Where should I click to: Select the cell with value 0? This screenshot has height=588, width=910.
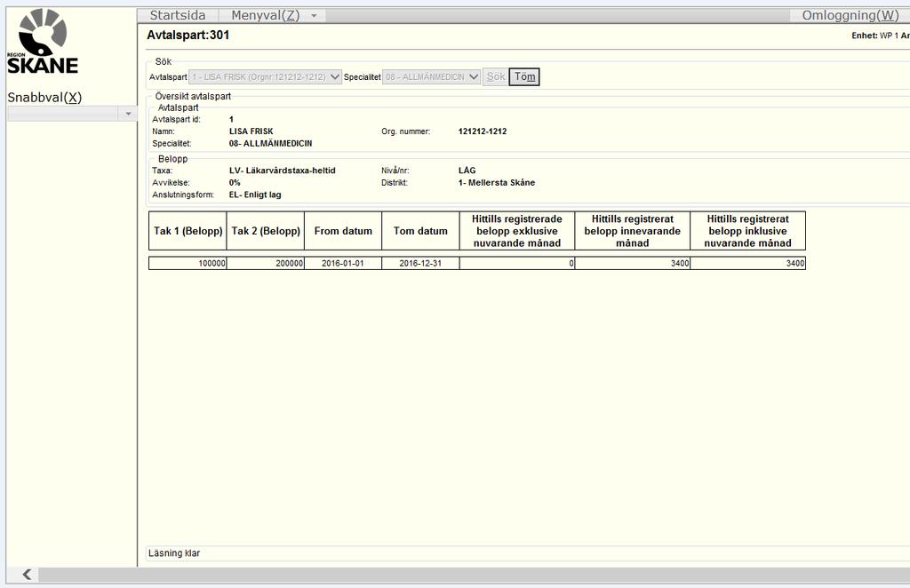tap(517, 263)
